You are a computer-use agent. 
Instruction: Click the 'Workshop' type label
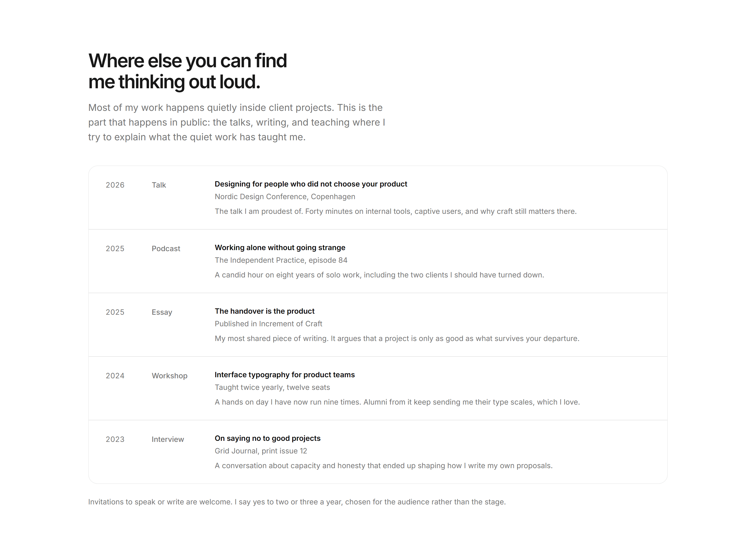[x=169, y=376]
